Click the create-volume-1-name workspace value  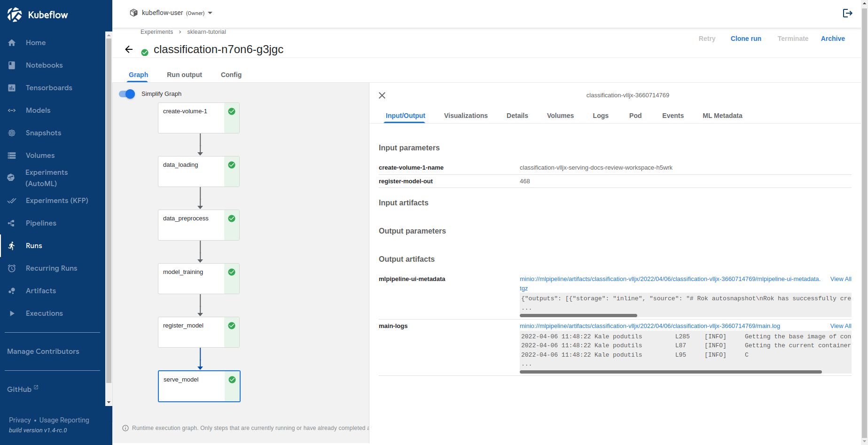click(596, 168)
